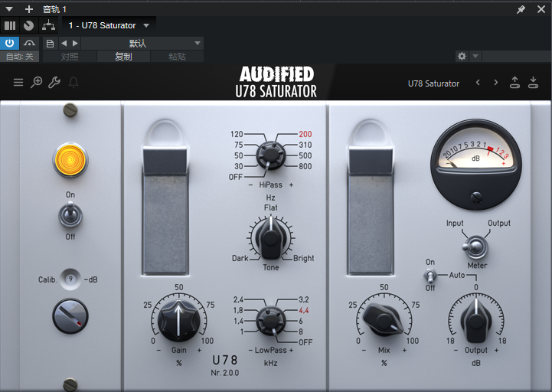This screenshot has width=552, height=392.
Task: Click the automation curve icon
Action: [29, 44]
